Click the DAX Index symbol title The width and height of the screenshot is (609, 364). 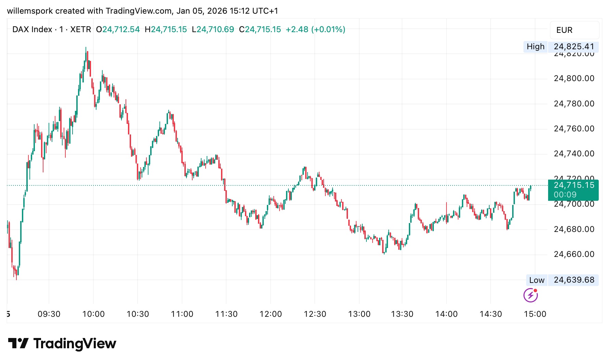32,29
